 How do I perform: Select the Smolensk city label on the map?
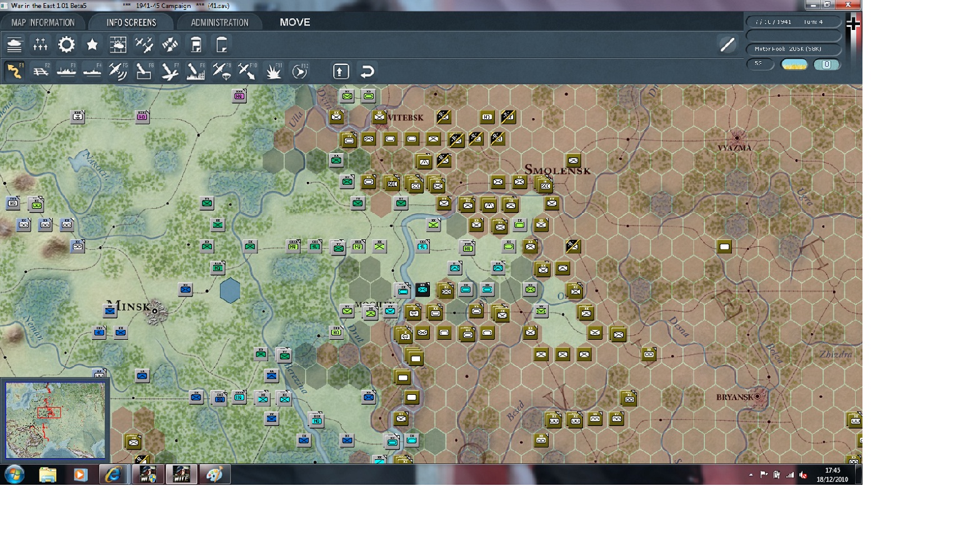(x=557, y=170)
